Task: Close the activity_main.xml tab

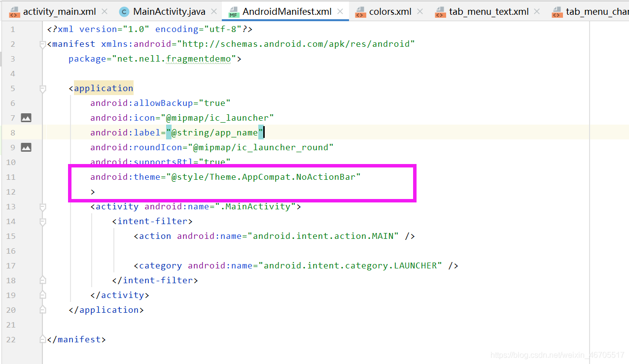Action: (104, 11)
